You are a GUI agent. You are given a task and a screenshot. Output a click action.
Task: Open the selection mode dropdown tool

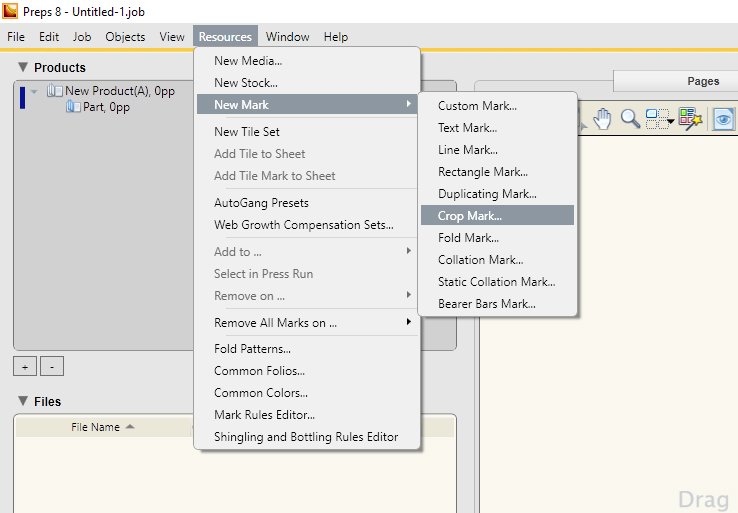pos(659,119)
